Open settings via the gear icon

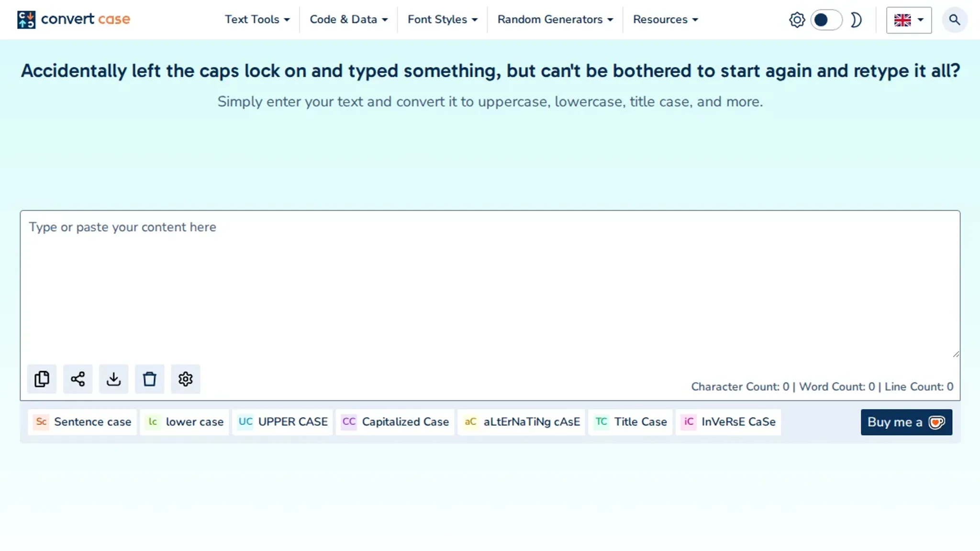[x=185, y=379]
